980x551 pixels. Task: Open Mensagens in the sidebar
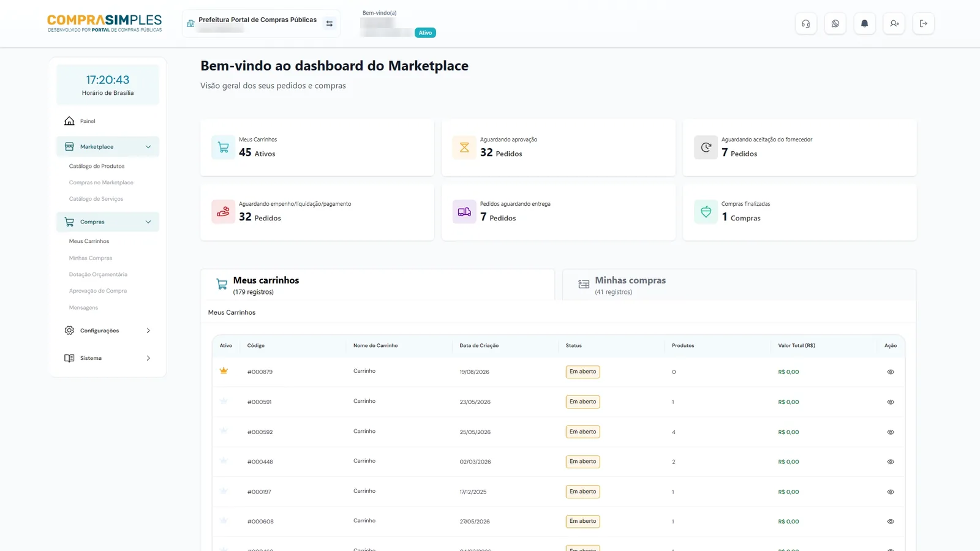coord(83,308)
